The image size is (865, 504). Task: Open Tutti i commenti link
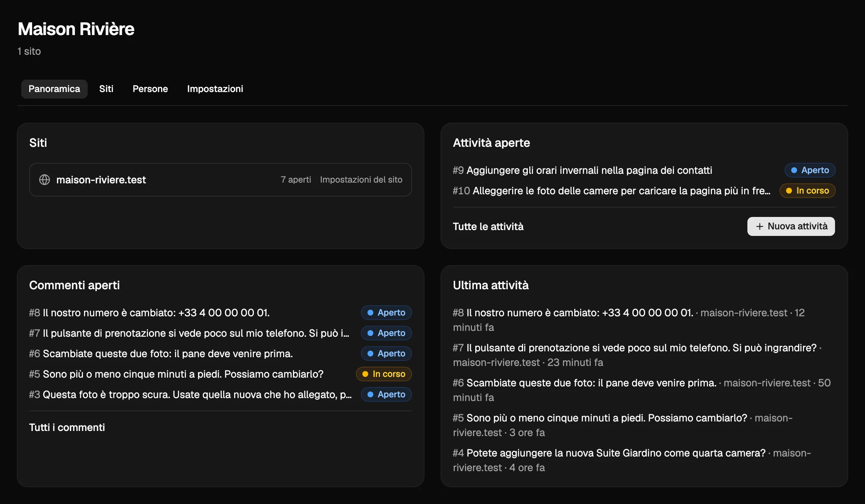pyautogui.click(x=67, y=427)
